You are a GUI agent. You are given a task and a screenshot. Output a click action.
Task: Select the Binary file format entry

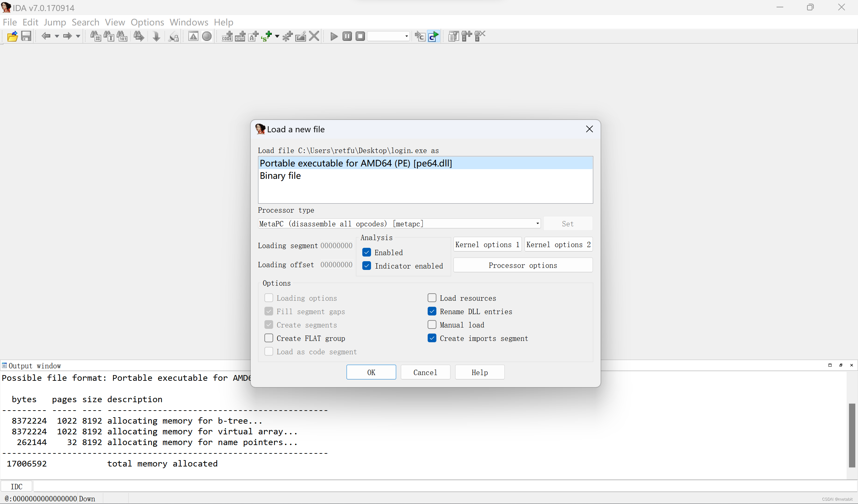pos(425,175)
